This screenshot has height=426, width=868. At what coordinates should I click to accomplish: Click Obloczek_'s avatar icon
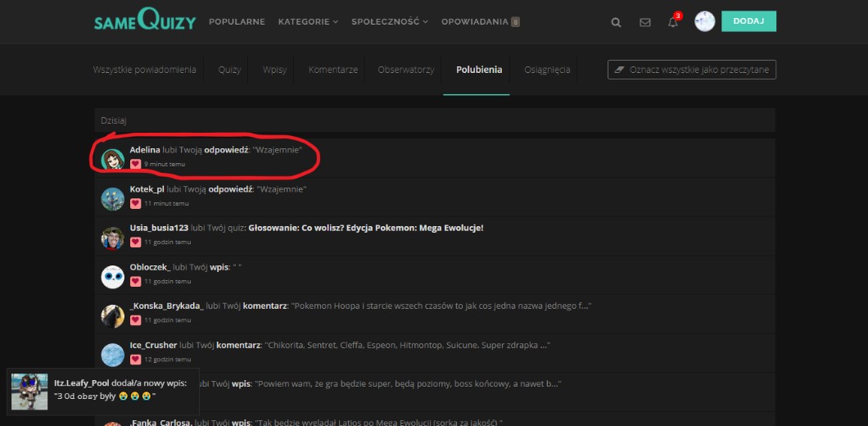pos(112,277)
